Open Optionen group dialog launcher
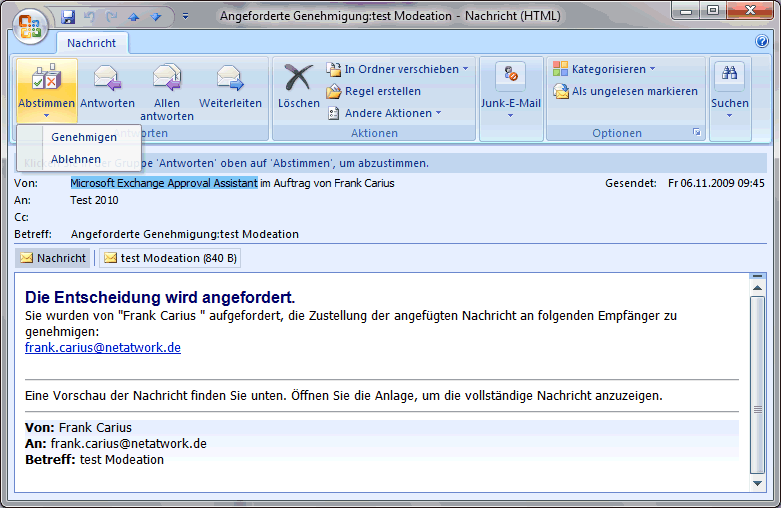781x508 pixels. tap(697, 132)
